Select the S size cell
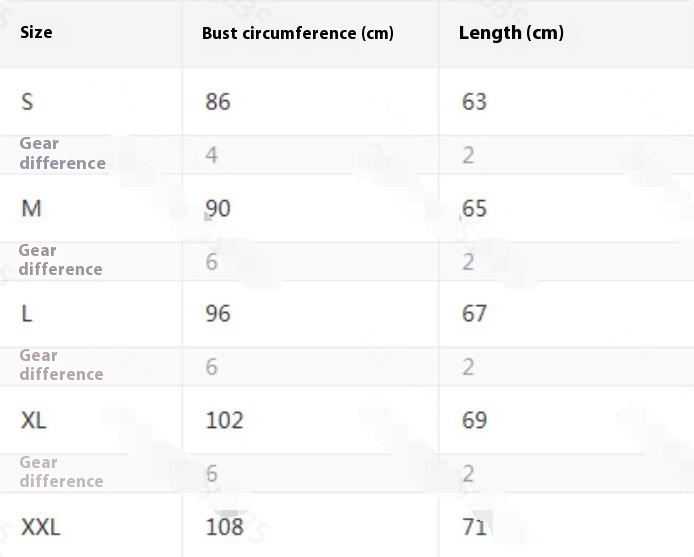The height and width of the screenshot is (557, 694). tap(27, 101)
